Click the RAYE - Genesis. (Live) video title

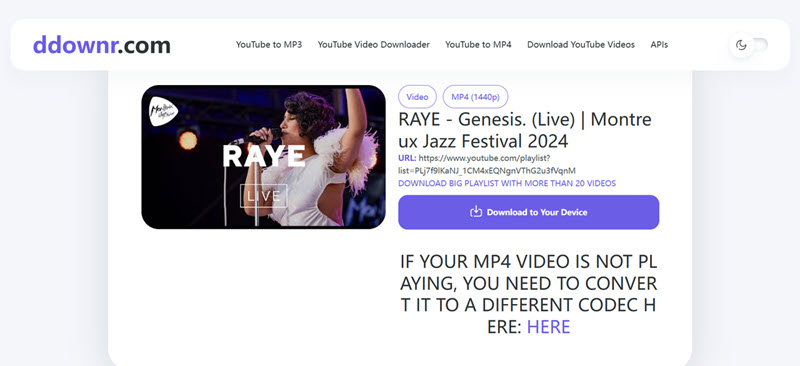pos(525,130)
